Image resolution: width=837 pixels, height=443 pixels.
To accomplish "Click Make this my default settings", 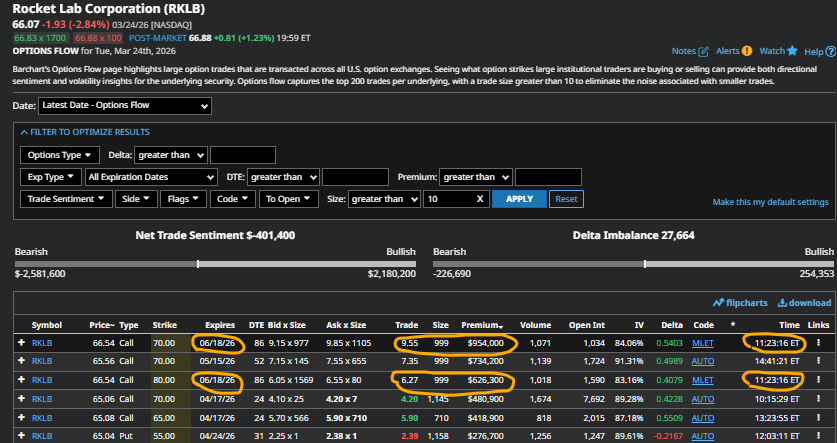I will pos(770,202).
